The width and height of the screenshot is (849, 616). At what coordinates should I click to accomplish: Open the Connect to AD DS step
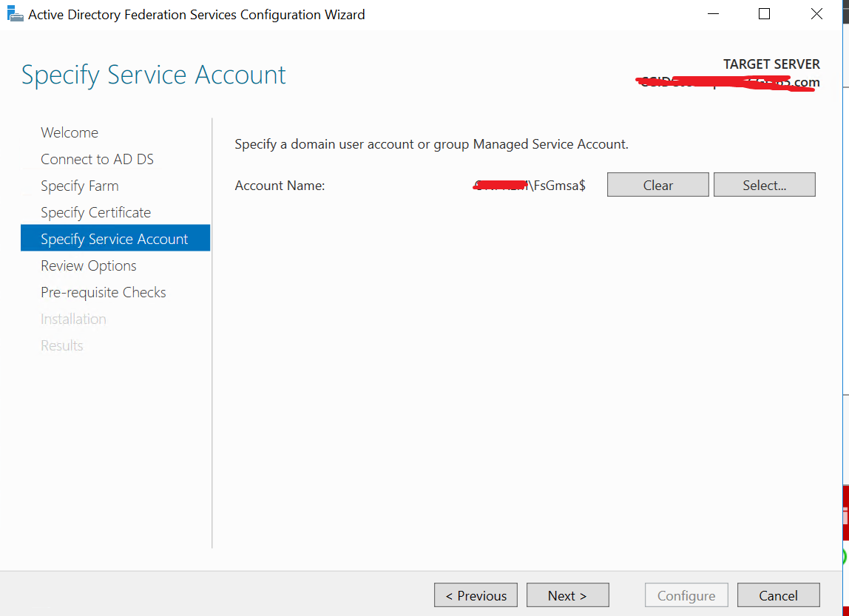[x=97, y=159]
